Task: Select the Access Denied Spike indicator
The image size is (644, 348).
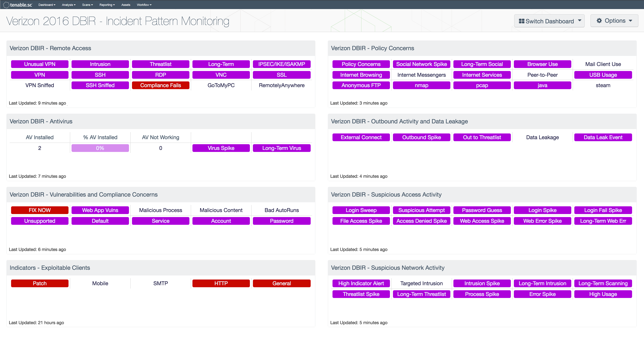Action: click(x=421, y=221)
